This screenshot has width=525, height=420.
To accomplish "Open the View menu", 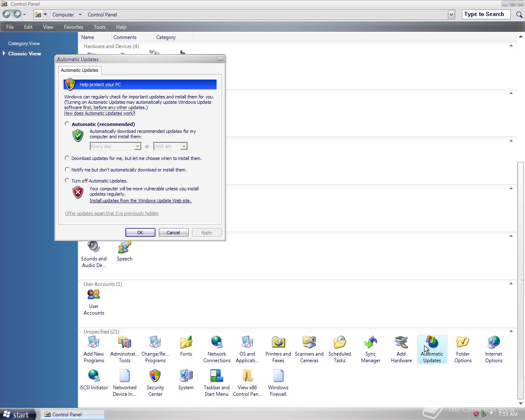I will [48, 27].
